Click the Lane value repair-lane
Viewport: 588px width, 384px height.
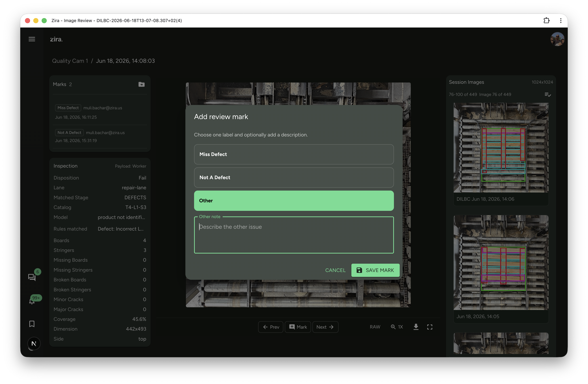[x=134, y=188]
